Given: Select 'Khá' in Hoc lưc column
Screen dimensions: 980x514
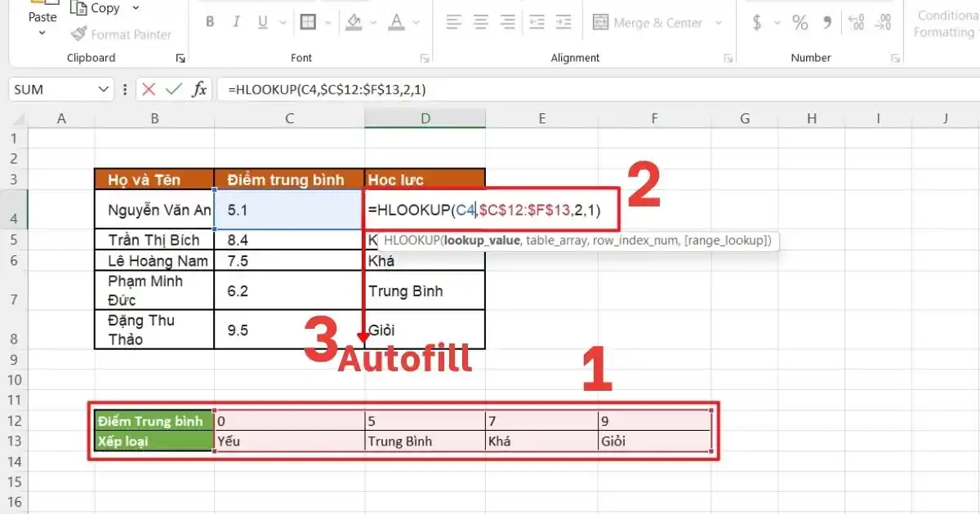Looking at the screenshot, I should 425,261.
